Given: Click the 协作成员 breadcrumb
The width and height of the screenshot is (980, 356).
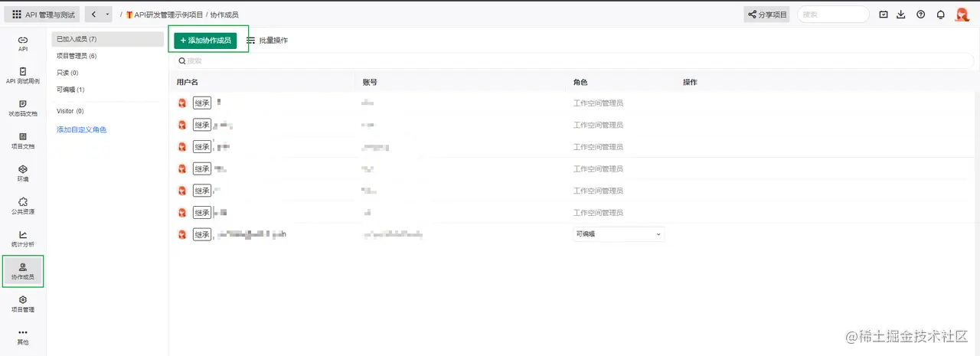Looking at the screenshot, I should 224,15.
